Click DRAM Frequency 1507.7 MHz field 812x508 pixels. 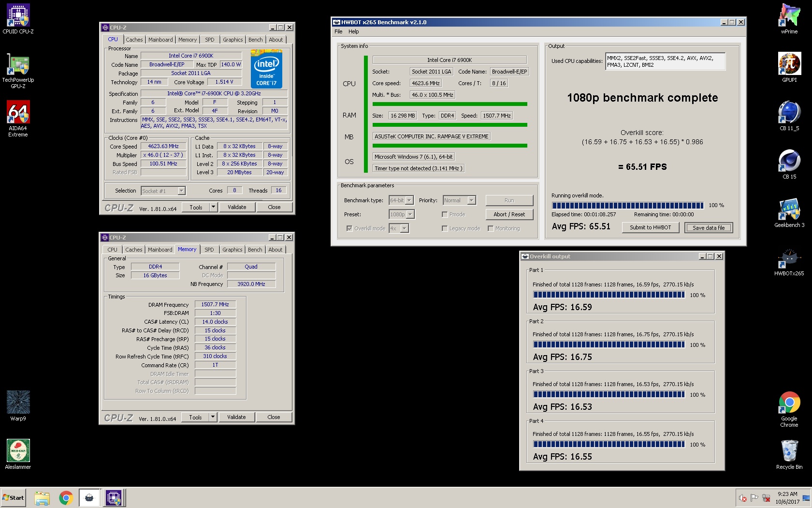tap(215, 304)
